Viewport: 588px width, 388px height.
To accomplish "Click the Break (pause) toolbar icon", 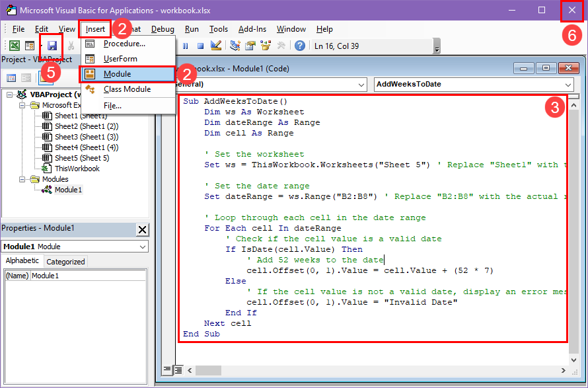I will [x=185, y=46].
